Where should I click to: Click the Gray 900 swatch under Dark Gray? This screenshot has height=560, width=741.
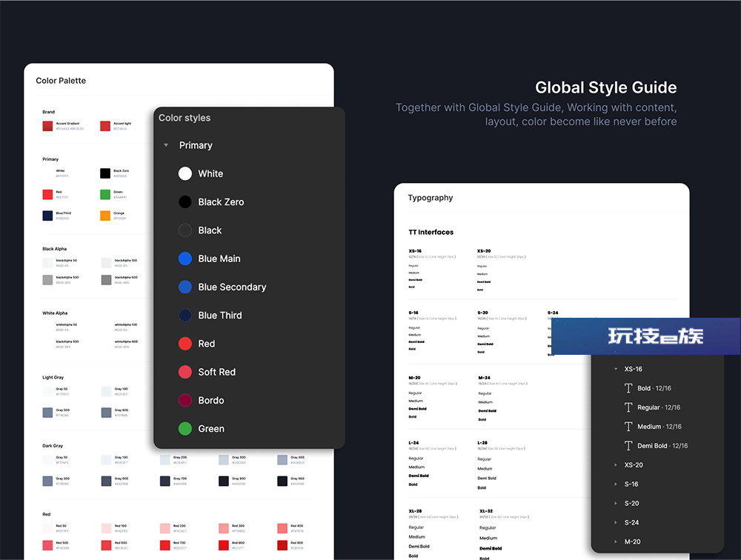282,481
